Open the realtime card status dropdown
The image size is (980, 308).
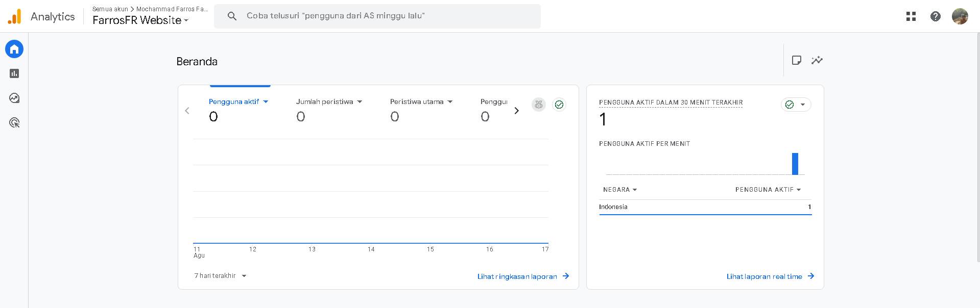tap(796, 105)
